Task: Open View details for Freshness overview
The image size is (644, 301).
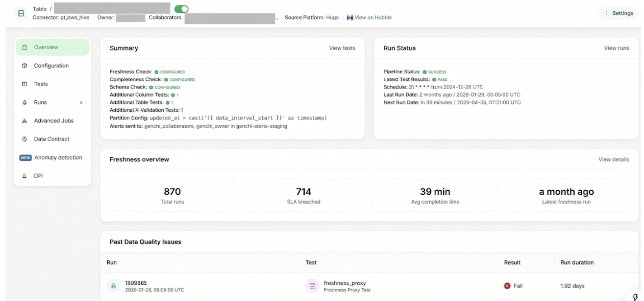Action: [x=613, y=160]
